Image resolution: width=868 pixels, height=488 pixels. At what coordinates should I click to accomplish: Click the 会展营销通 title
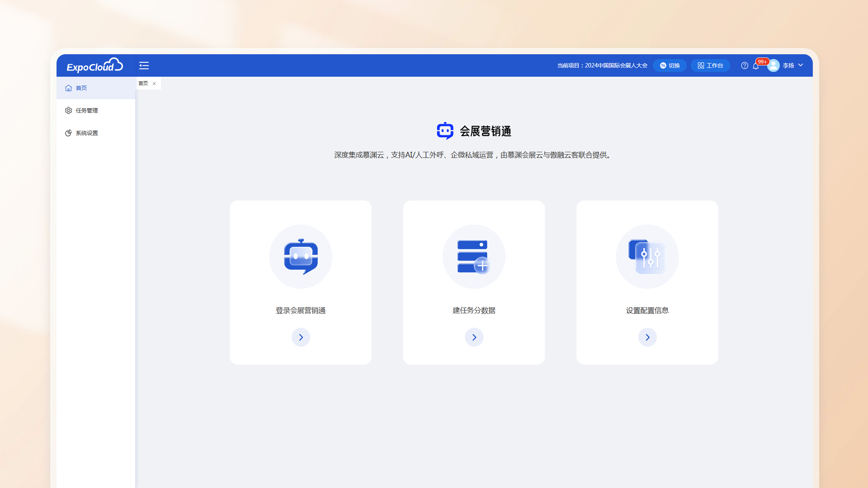486,131
